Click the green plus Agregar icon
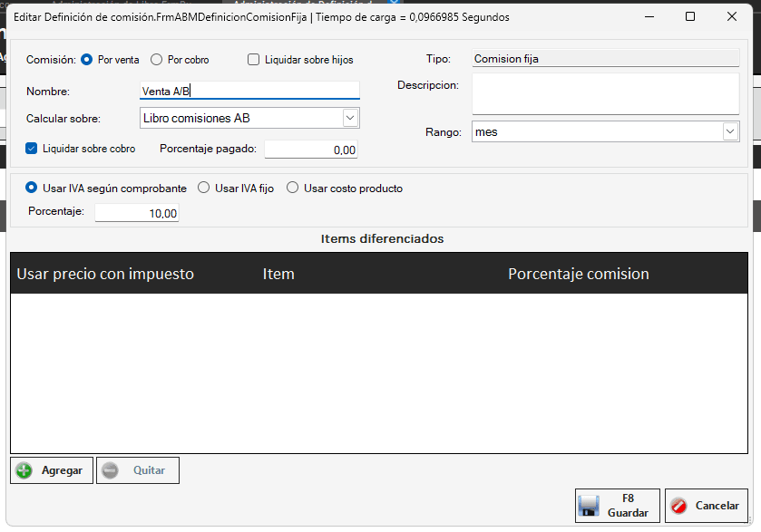This screenshot has width=761, height=532. pyautogui.click(x=24, y=470)
